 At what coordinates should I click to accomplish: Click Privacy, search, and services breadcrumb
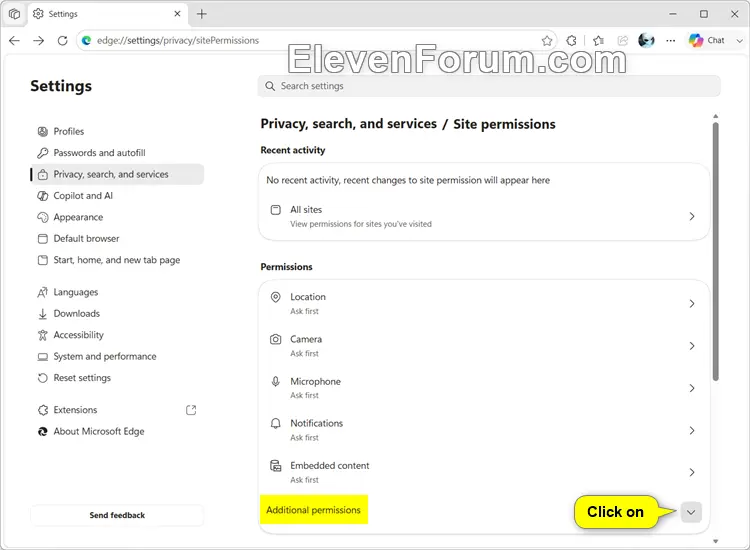348,124
